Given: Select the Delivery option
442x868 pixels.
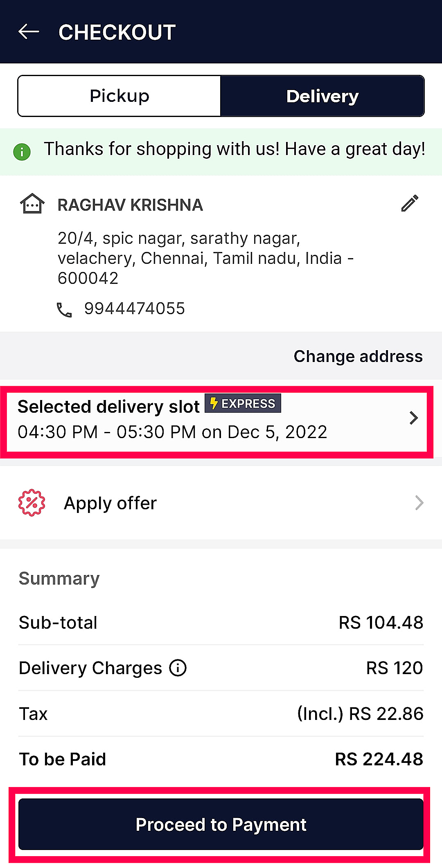Looking at the screenshot, I should click(322, 96).
